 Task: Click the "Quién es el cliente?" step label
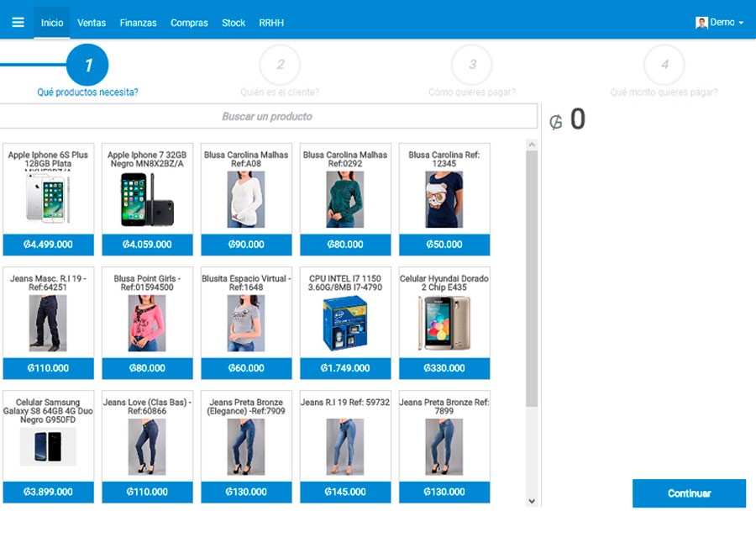(280, 92)
